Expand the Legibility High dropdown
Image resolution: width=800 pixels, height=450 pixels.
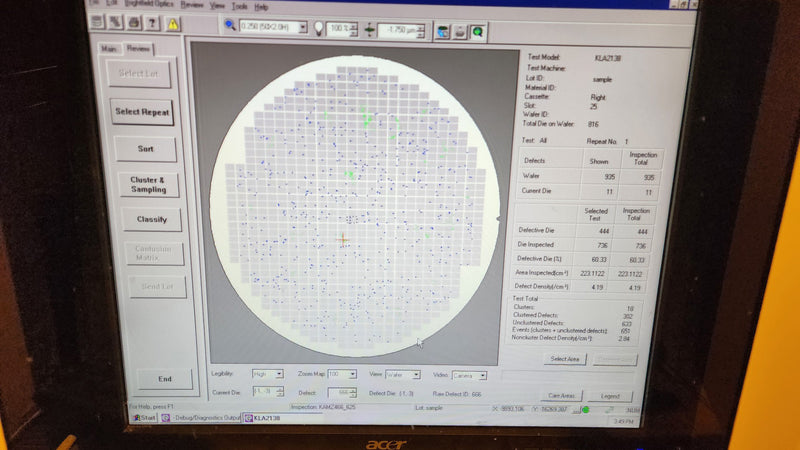279,374
